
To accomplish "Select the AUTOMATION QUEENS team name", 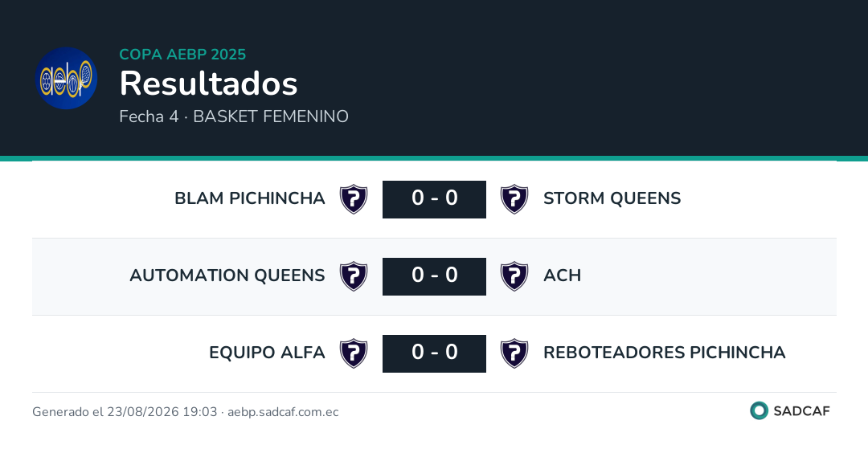I will [227, 275].
